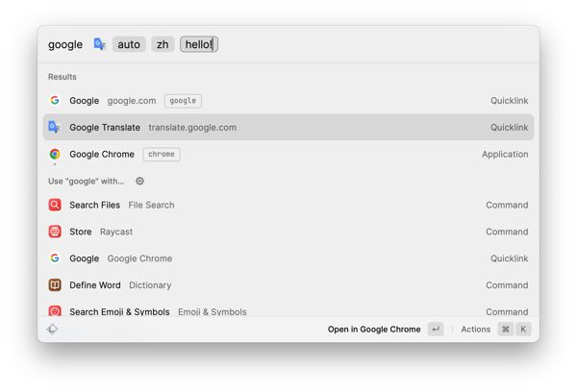Click the 'google' search text

click(65, 44)
